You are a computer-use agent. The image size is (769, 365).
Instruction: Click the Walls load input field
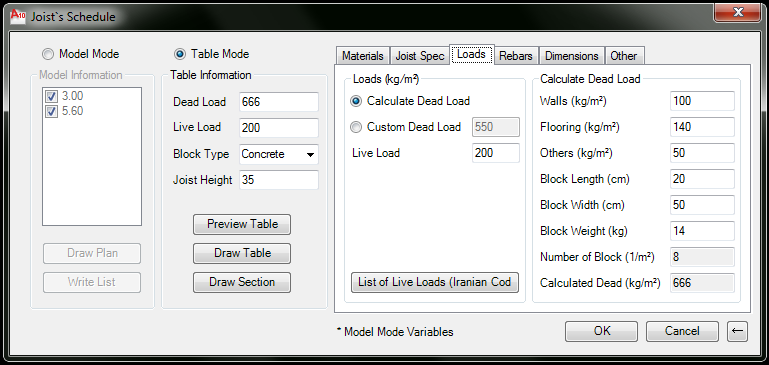(702, 101)
